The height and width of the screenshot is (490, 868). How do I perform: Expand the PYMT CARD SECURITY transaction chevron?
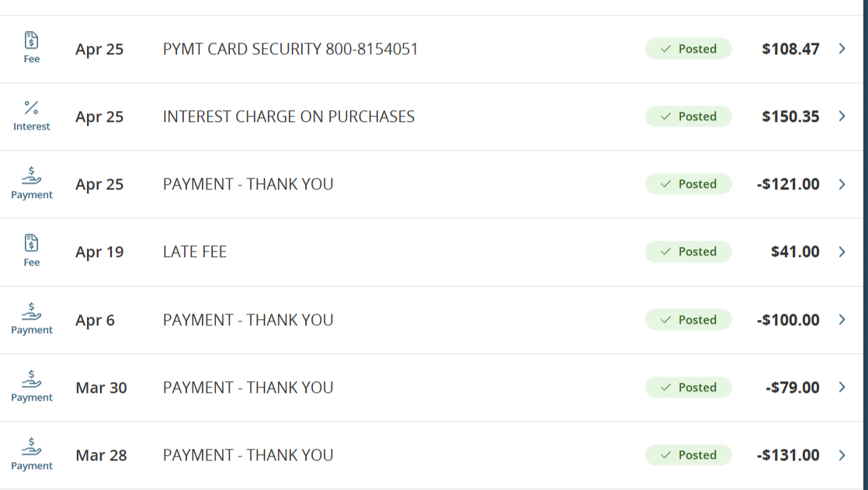[842, 49]
